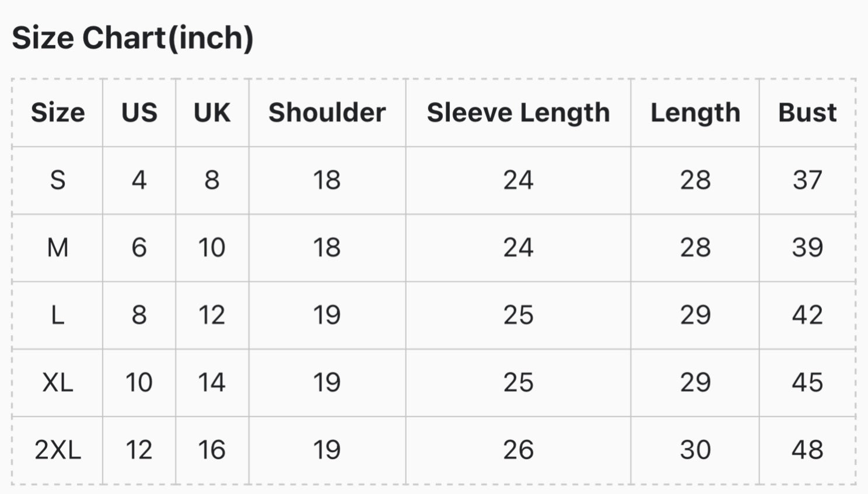
Task: Click bust value 45 for size XL
Action: (807, 383)
